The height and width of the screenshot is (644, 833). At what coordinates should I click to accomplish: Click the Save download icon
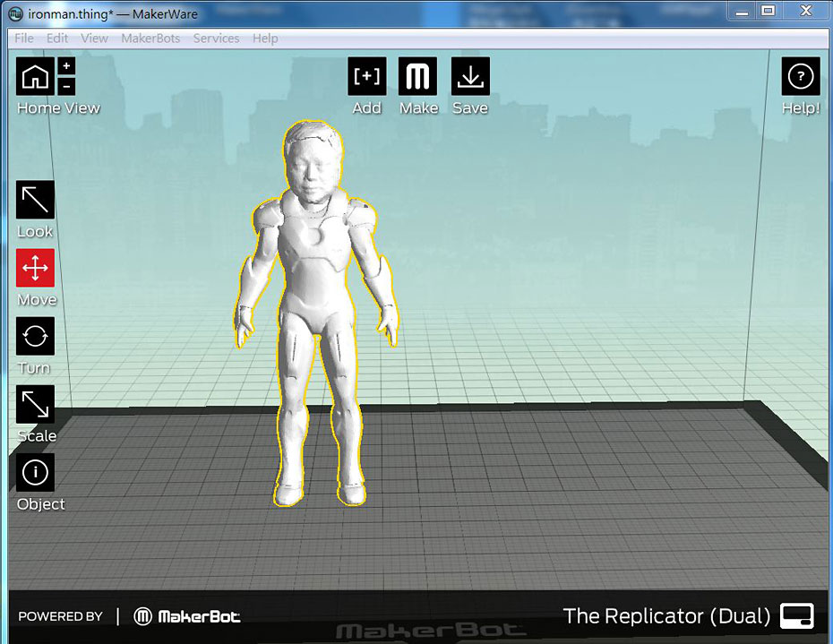tap(470, 76)
